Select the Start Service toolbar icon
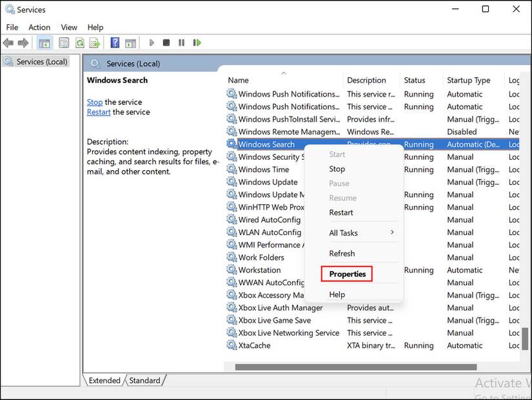This screenshot has width=532, height=400. click(151, 43)
